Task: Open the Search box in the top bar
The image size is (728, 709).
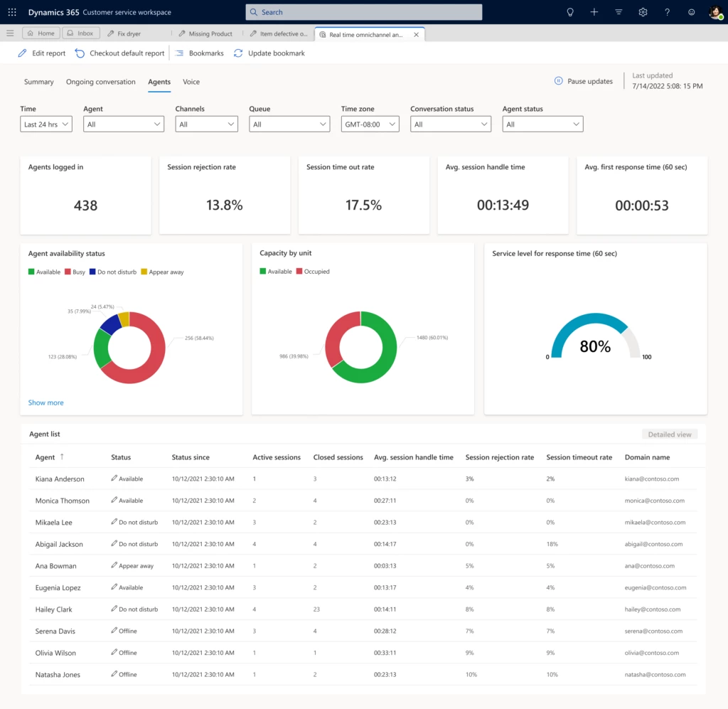Action: tap(363, 11)
